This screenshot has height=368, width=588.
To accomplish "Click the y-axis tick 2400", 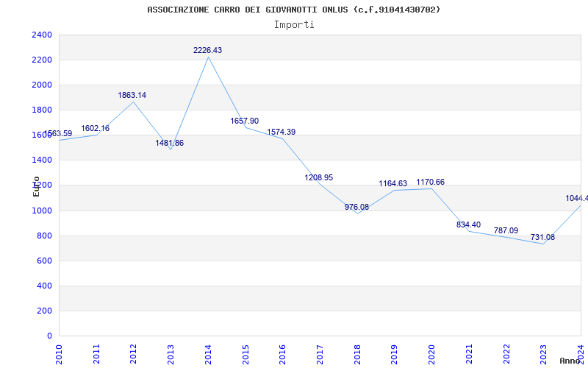I will click(x=42, y=35).
